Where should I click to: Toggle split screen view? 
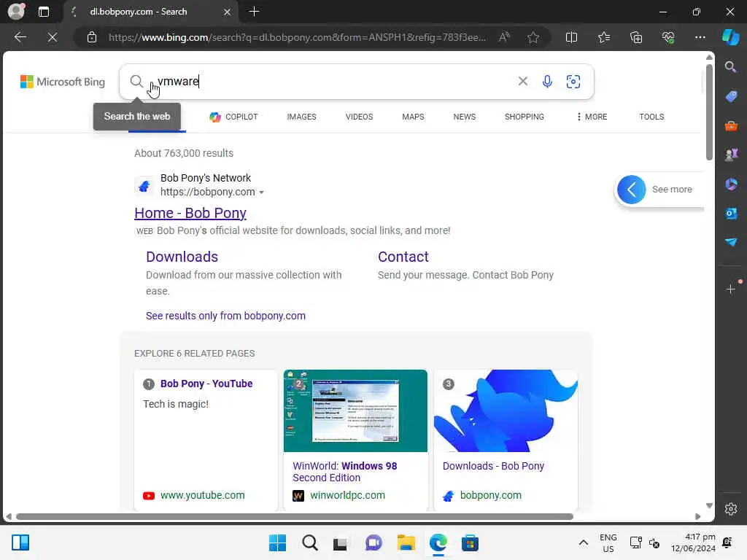[x=571, y=37]
